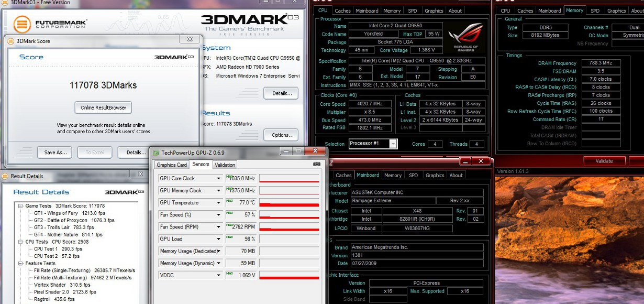Click the GPU-Z title bar app icon

[x=156, y=152]
